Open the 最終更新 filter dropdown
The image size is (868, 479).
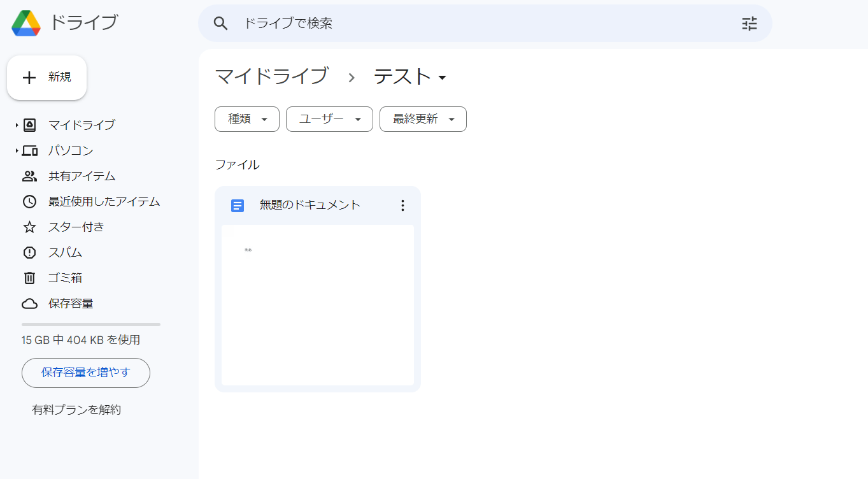point(423,119)
